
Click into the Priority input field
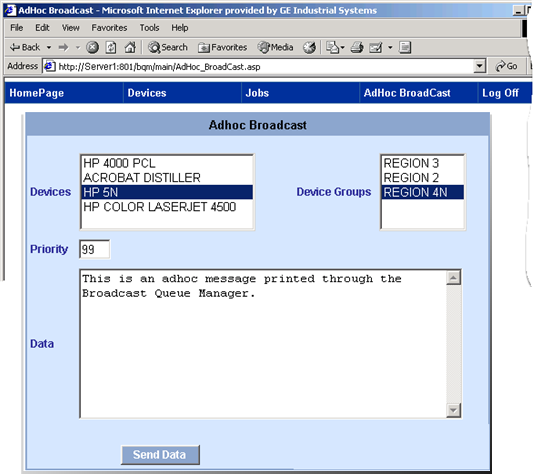(x=94, y=249)
